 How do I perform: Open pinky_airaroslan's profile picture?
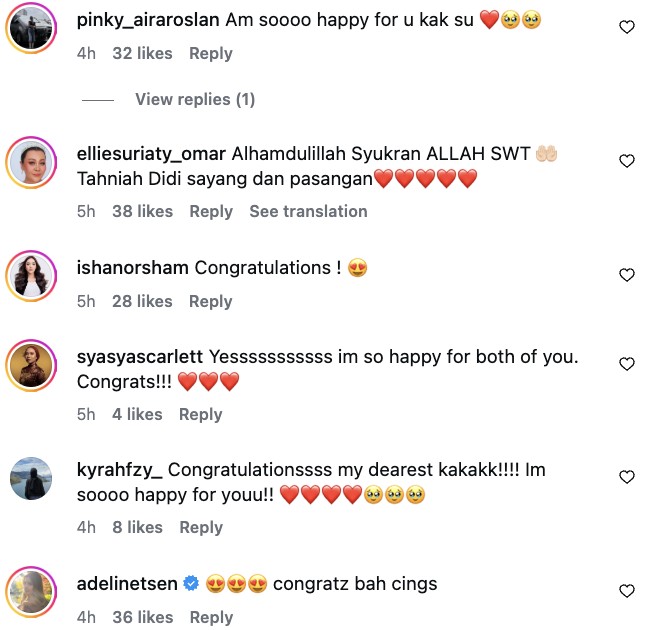(x=31, y=28)
